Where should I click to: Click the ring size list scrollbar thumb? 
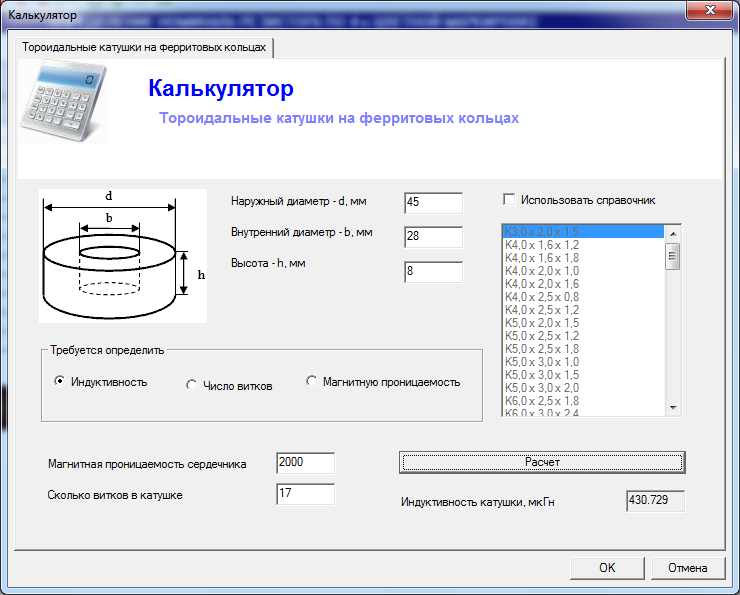[x=673, y=256]
